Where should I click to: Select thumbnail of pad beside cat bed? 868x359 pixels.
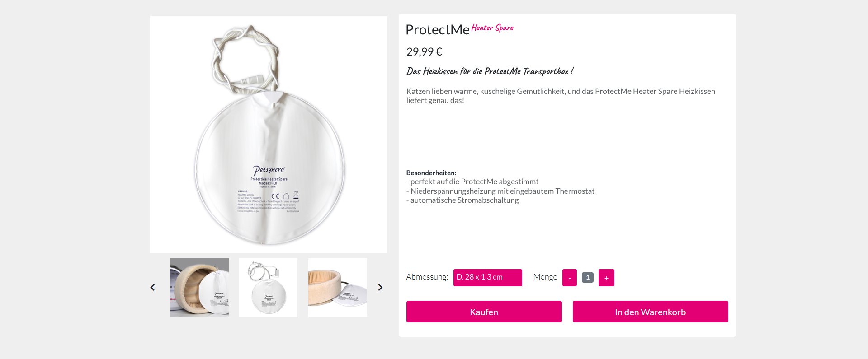click(199, 288)
